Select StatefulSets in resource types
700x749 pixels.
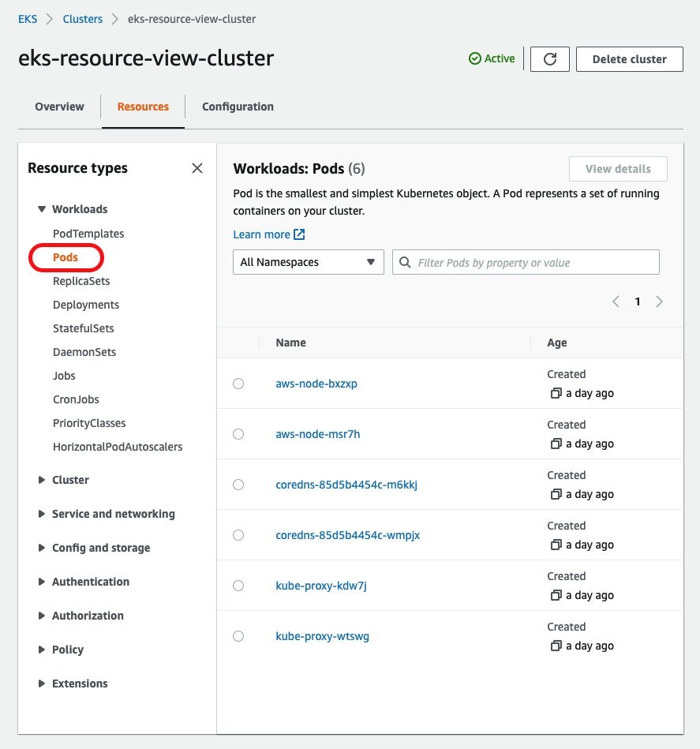pyautogui.click(x=84, y=328)
